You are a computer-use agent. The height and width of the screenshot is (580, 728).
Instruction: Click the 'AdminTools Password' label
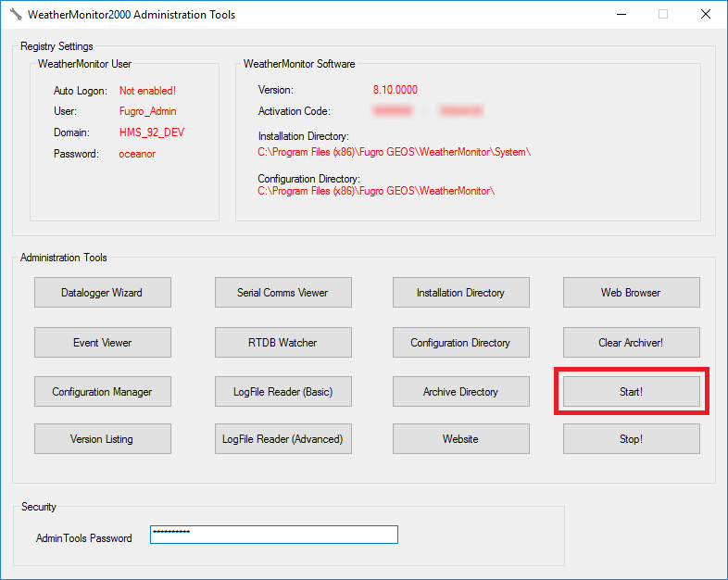tap(84, 537)
